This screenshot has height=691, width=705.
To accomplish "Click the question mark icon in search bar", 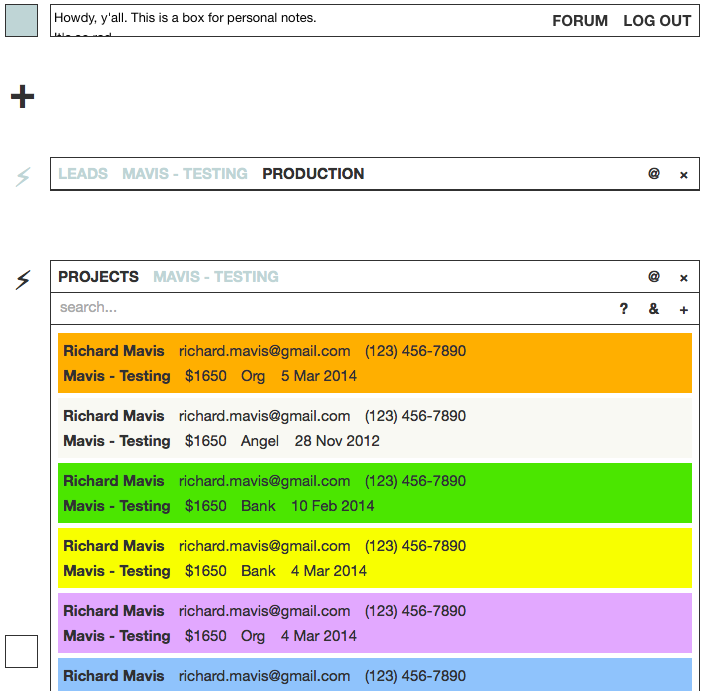I will 624,309.
